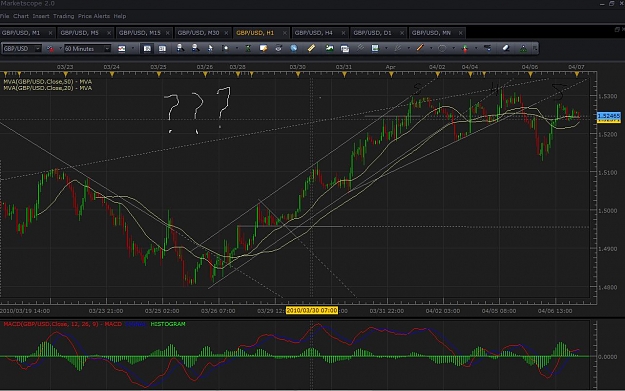
Task: Close the GBP/USD, MN tab
Action: point(460,33)
